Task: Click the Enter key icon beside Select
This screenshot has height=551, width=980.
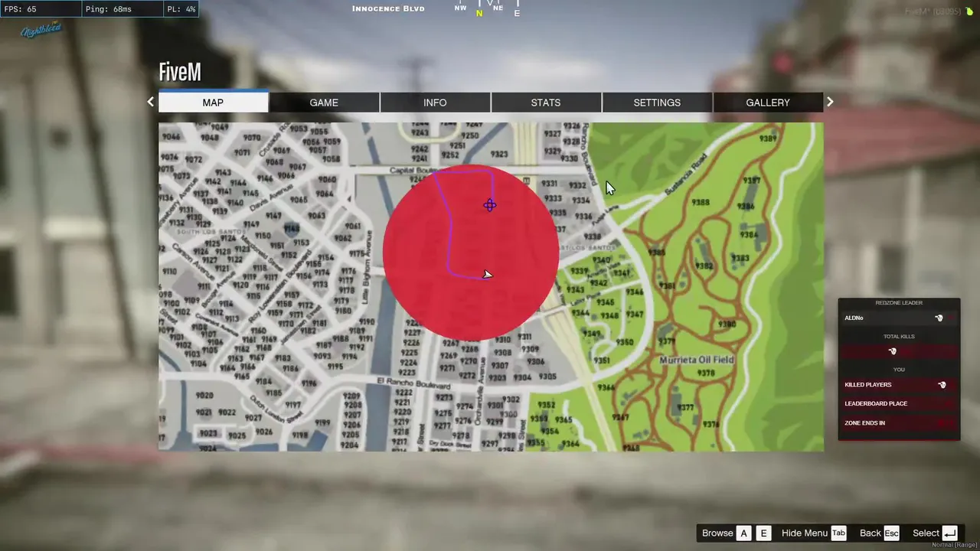Action: 950,533
